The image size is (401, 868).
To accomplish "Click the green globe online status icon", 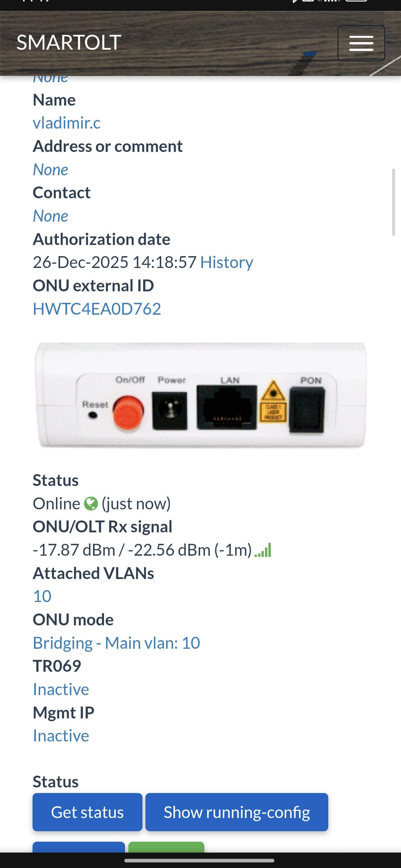I will 91,504.
